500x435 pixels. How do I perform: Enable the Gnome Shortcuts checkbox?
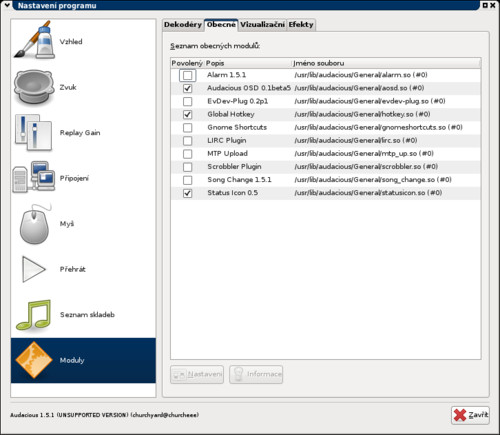tap(187, 127)
